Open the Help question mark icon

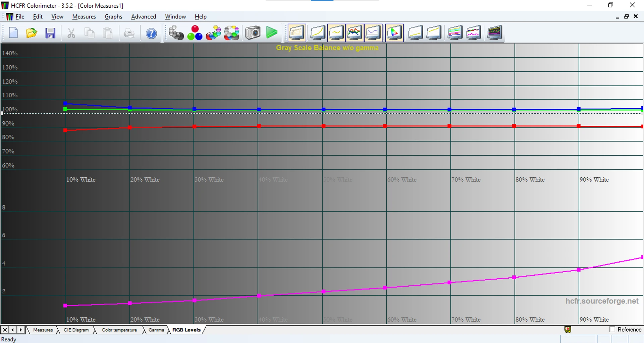coord(151,33)
